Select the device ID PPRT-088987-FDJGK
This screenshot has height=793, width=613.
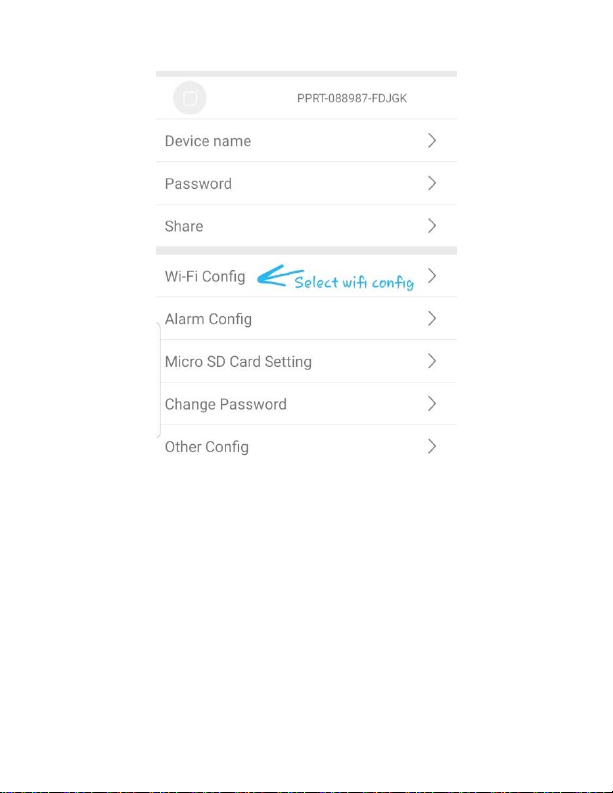pos(352,98)
